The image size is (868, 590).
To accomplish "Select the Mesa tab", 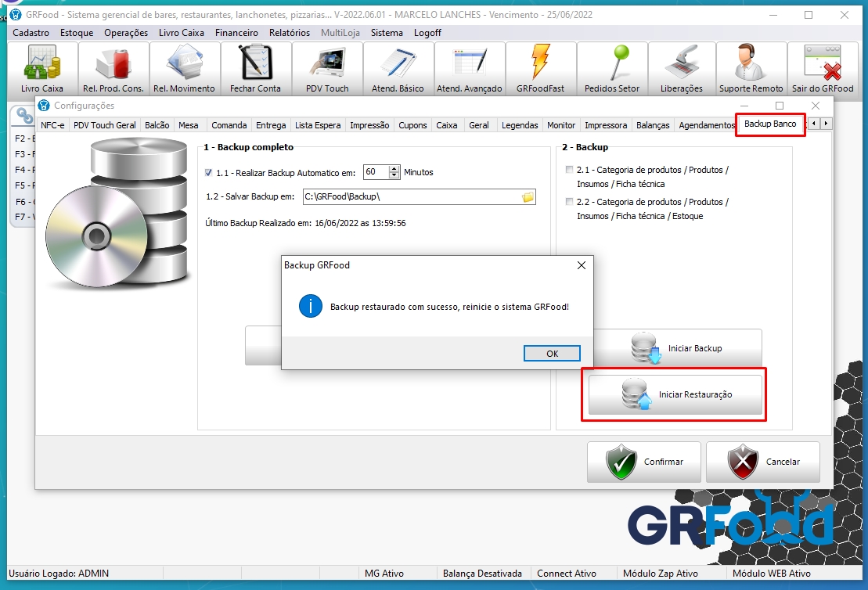I will (189, 125).
